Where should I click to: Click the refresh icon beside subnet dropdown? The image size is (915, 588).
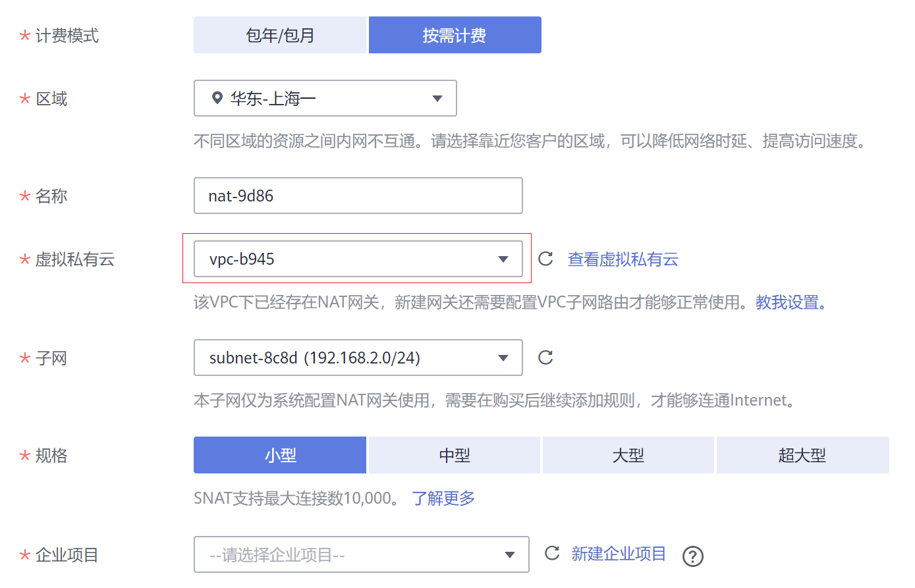coord(545,358)
